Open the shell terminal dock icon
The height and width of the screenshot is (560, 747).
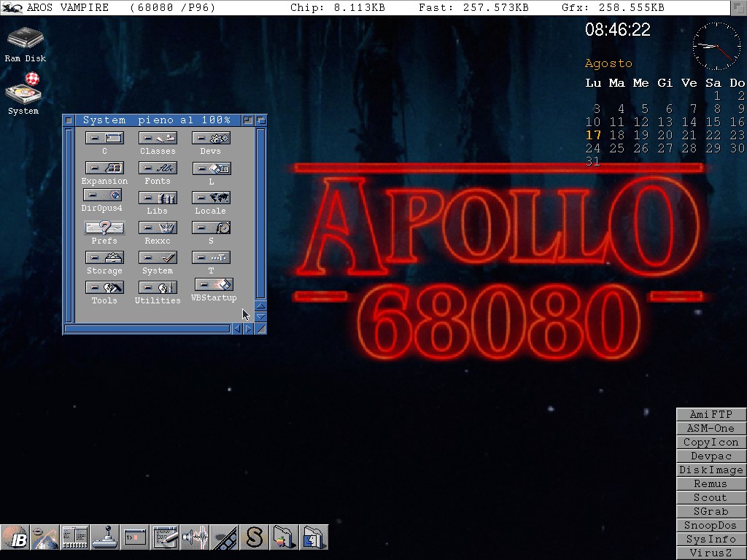point(134,537)
